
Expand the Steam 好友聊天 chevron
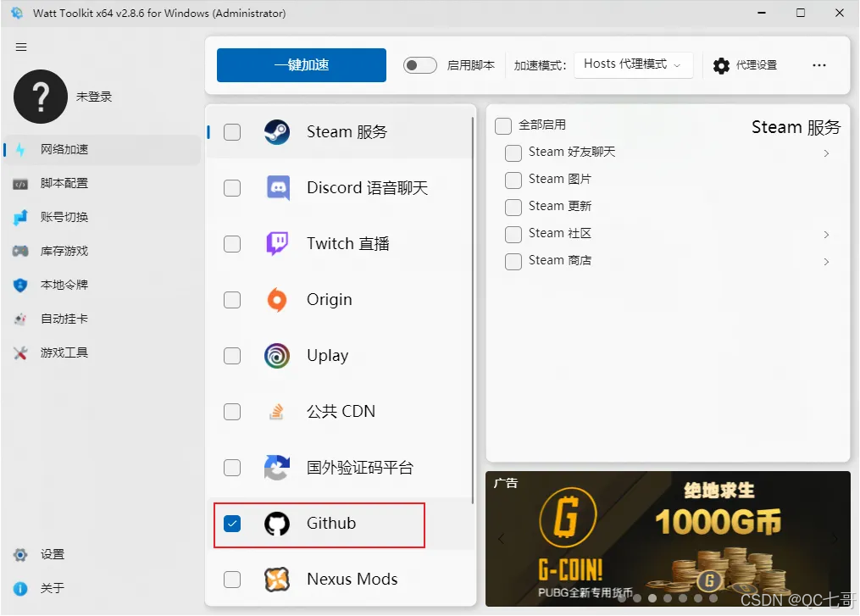[x=826, y=153]
